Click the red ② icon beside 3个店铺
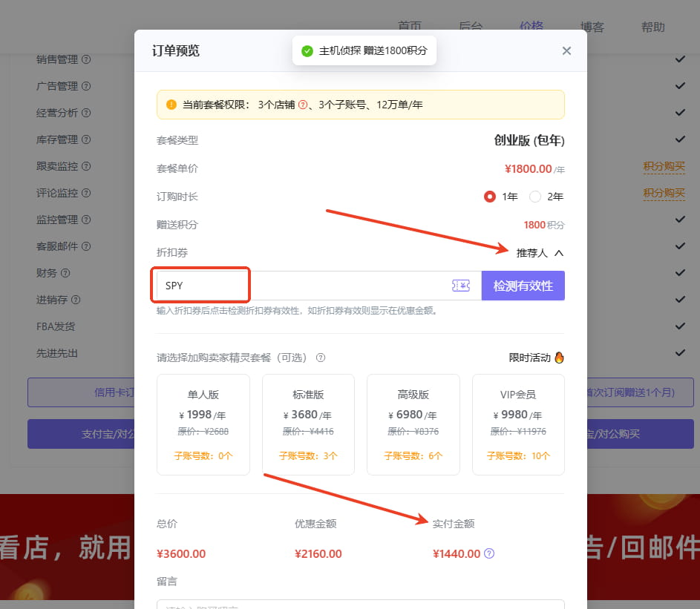Screen dimensions: 700x609 (x=302, y=105)
